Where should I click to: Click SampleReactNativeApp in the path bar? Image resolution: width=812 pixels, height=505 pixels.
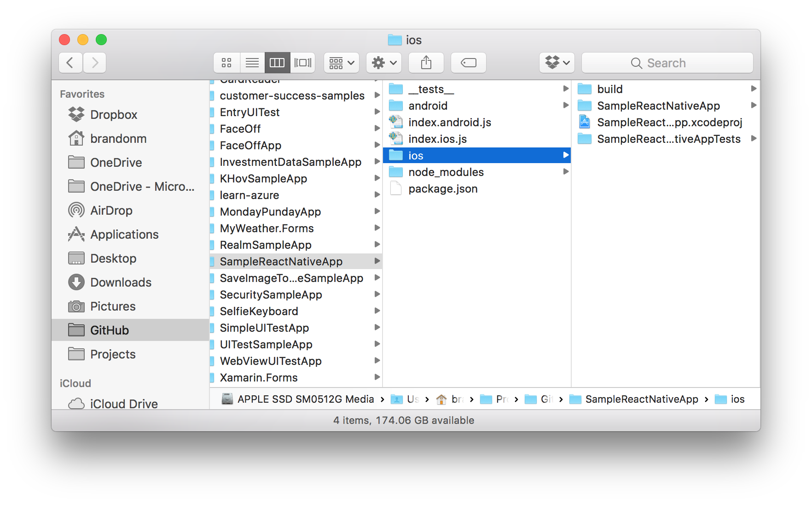634,399
